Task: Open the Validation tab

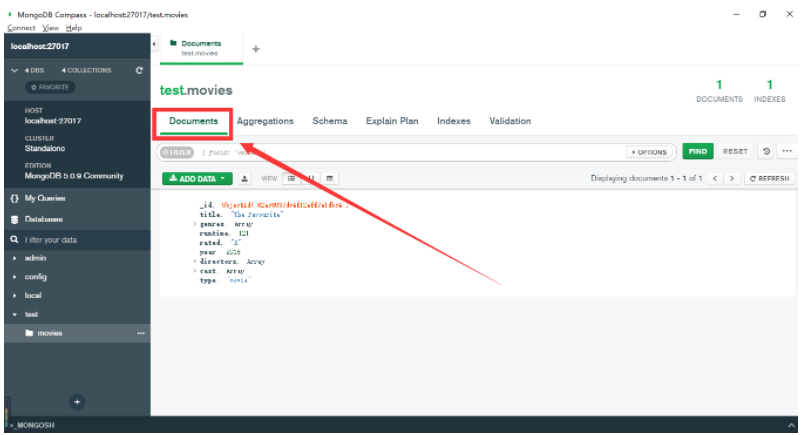Action: pos(510,121)
